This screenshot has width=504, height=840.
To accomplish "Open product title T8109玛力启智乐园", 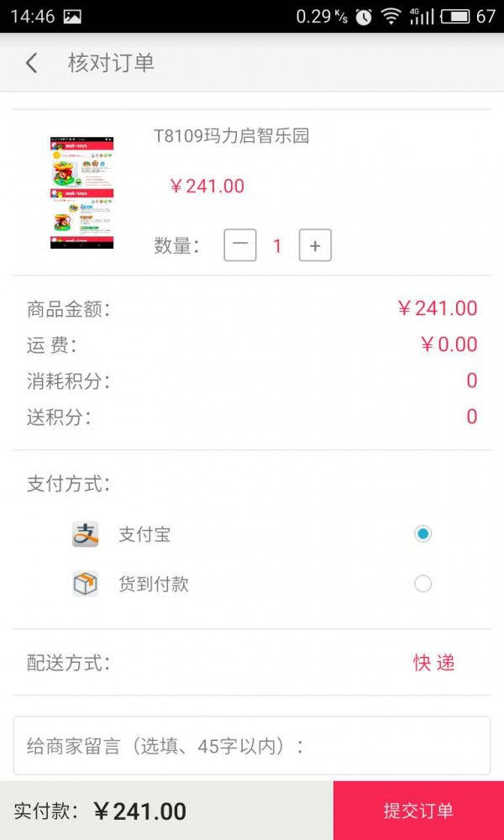I will [232, 136].
